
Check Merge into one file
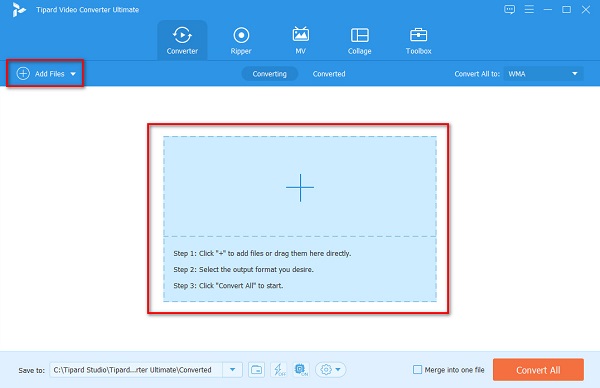pyautogui.click(x=417, y=370)
